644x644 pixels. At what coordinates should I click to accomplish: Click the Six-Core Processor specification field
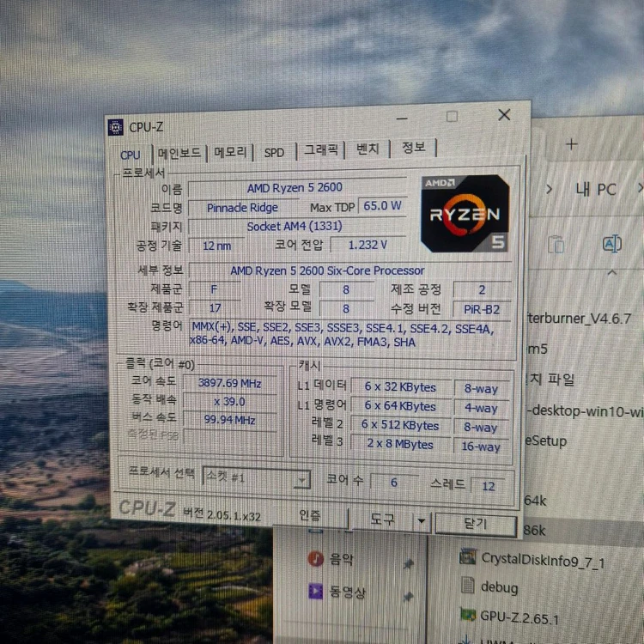350,270
